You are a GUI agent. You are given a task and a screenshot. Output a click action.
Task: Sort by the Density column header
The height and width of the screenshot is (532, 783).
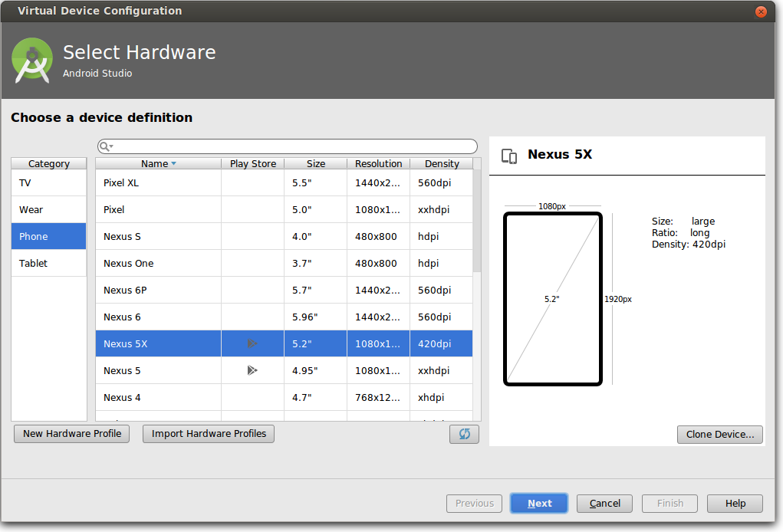[x=442, y=164]
